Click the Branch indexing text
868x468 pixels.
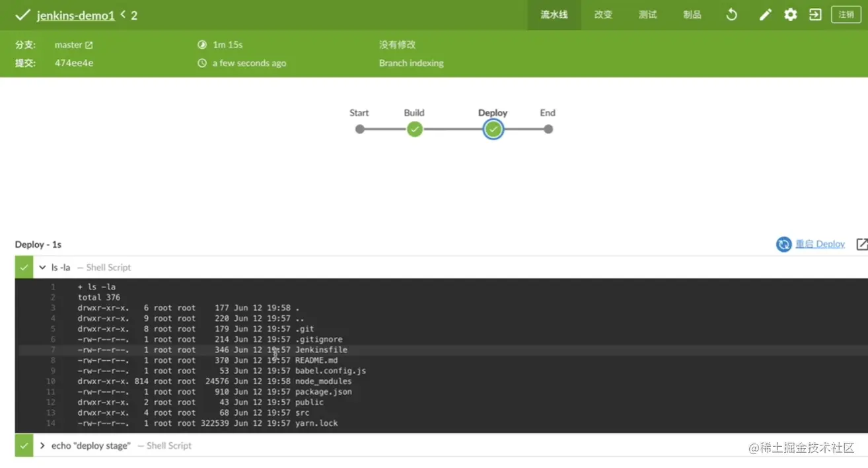coord(411,63)
